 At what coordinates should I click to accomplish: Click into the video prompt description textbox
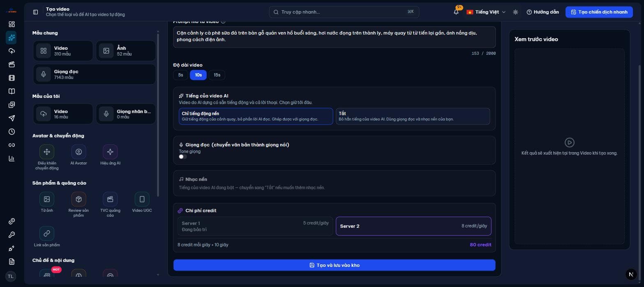coord(334,37)
